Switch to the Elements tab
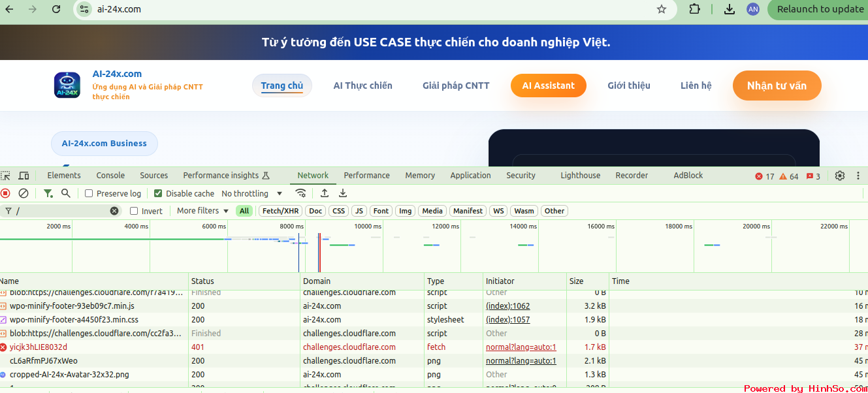868x393 pixels. tap(64, 176)
